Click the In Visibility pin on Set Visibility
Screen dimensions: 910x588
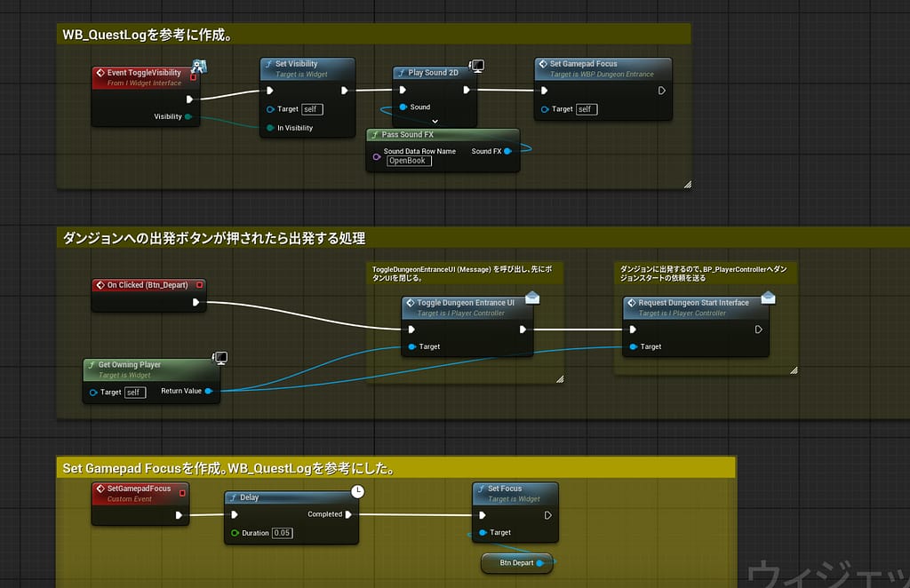269,128
